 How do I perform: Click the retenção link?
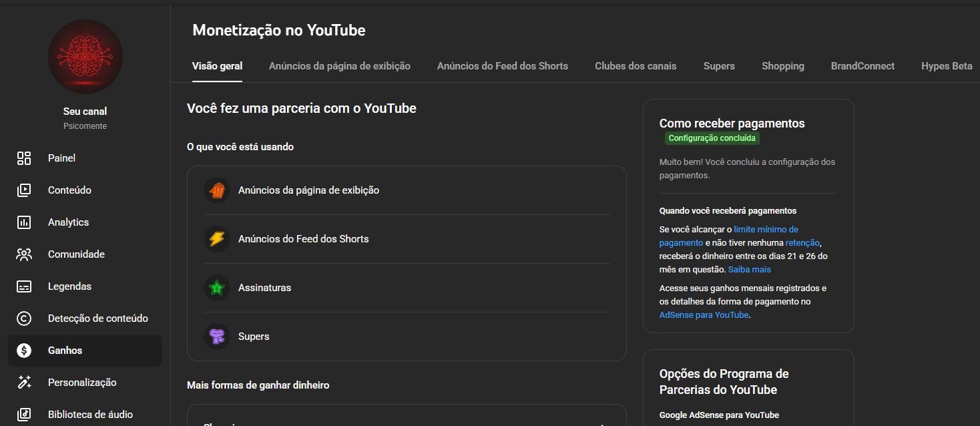[802, 243]
